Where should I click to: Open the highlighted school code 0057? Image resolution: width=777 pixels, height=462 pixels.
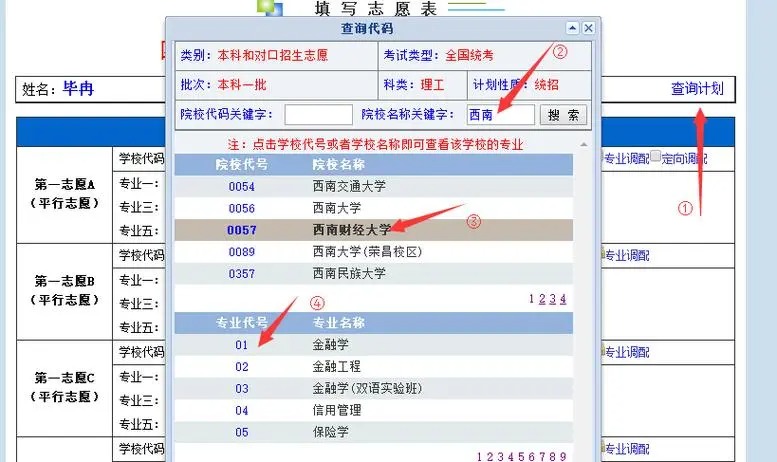[241, 230]
